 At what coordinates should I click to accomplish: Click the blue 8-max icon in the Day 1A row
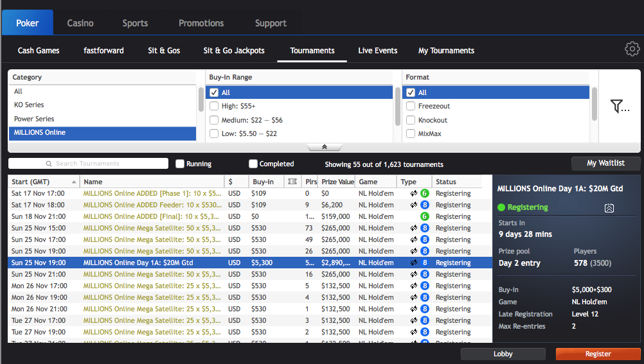[x=424, y=263]
